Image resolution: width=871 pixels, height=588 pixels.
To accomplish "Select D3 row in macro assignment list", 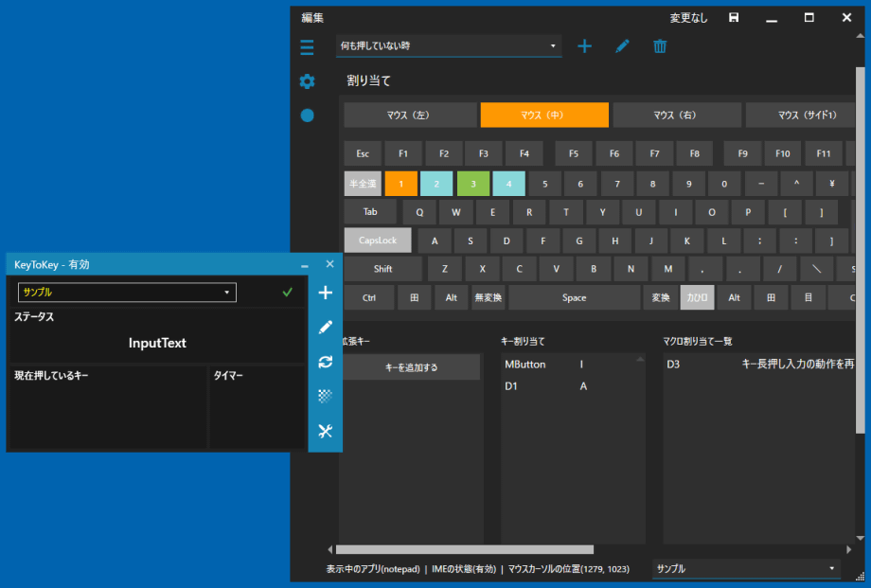I will (x=758, y=365).
